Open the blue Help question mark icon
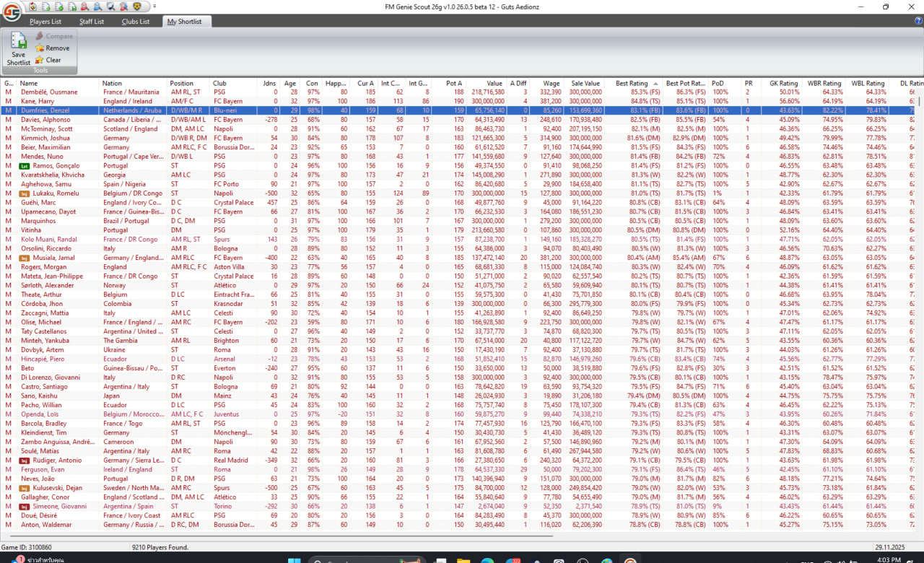924x563 pixels. 918,21
